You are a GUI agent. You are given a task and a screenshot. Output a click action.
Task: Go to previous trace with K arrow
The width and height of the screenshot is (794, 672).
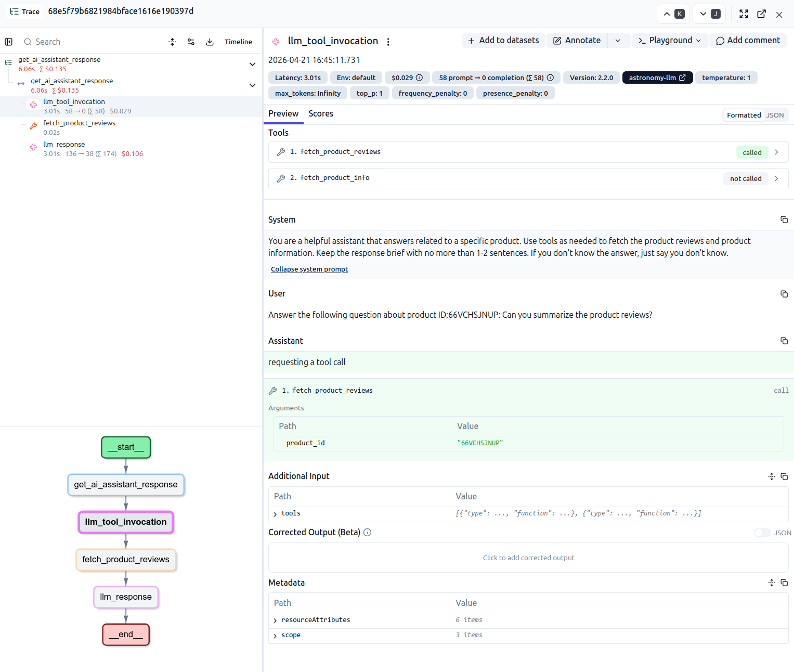[x=673, y=14]
